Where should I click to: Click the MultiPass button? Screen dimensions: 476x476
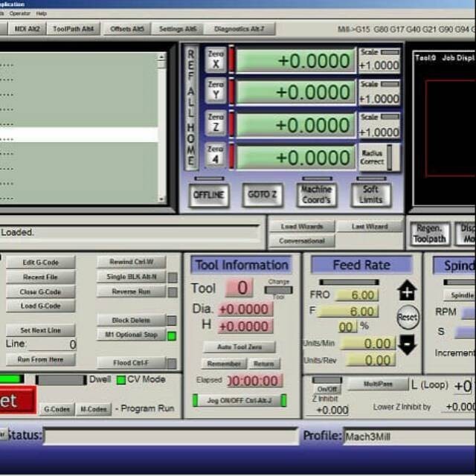[x=378, y=384]
